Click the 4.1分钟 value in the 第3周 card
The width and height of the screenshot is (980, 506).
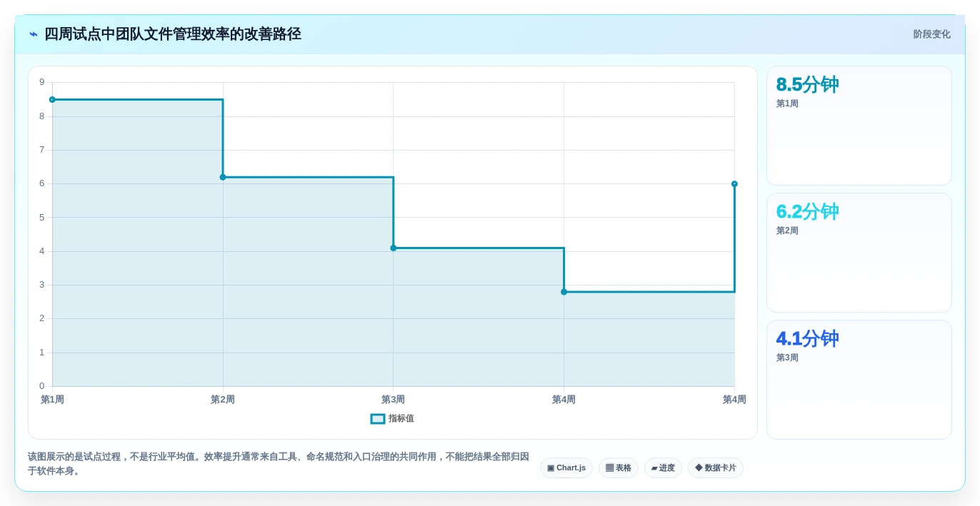(x=807, y=339)
